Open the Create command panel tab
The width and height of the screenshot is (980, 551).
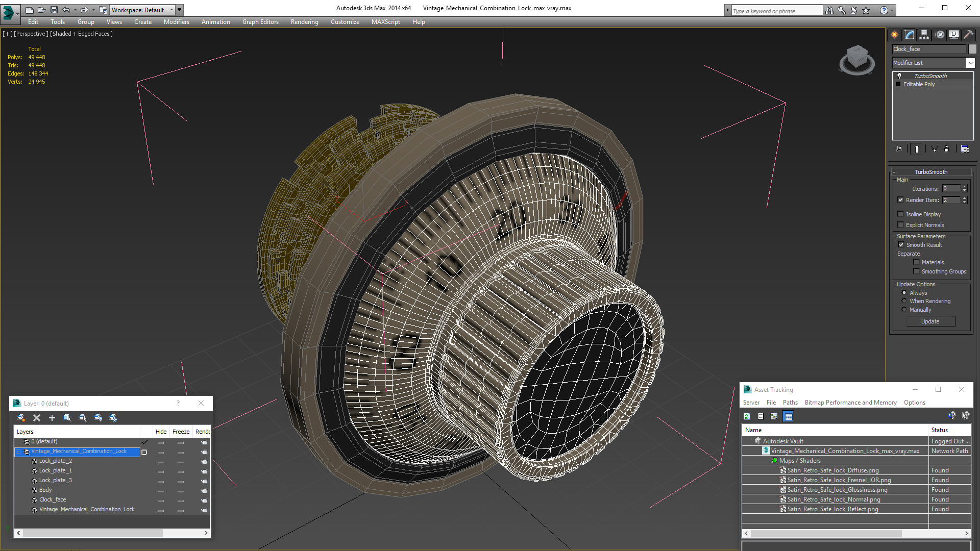(x=894, y=35)
